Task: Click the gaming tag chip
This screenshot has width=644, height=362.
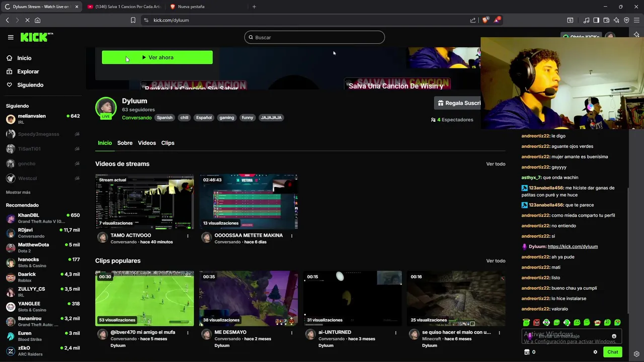Action: pos(226,118)
